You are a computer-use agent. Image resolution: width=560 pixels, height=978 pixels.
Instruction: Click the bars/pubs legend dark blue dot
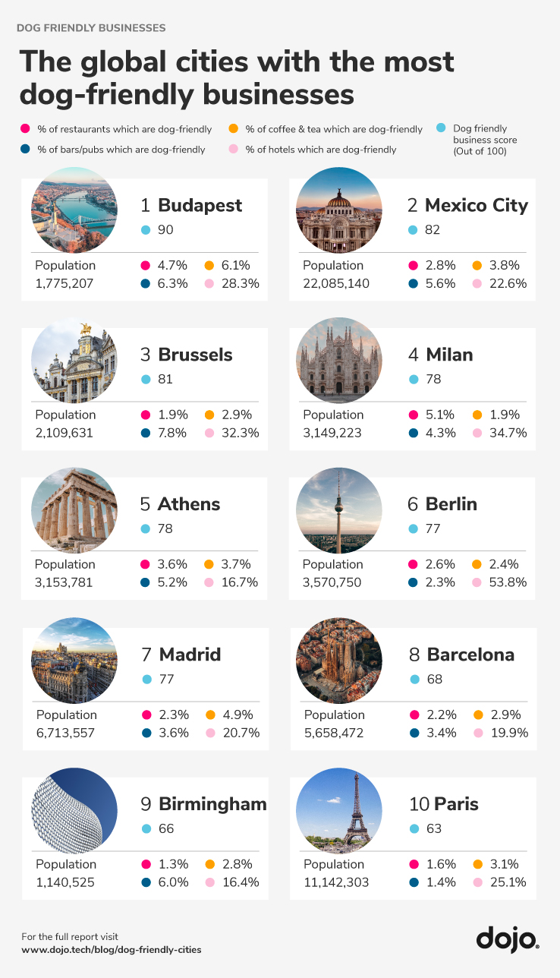[26, 150]
